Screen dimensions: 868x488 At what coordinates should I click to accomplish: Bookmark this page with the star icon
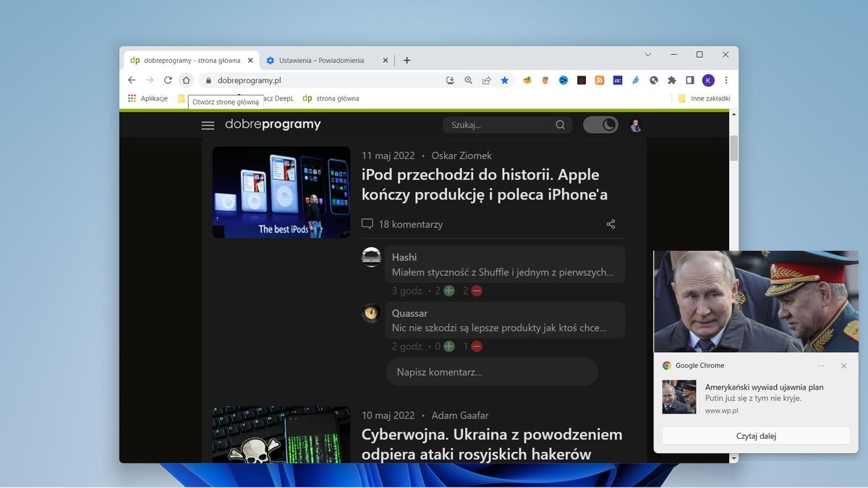click(505, 80)
